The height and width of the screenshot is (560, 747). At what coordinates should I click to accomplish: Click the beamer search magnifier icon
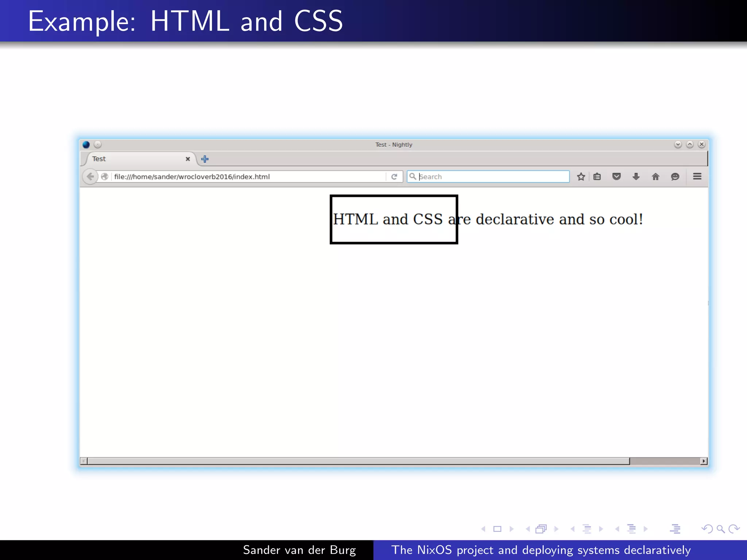tap(721, 529)
